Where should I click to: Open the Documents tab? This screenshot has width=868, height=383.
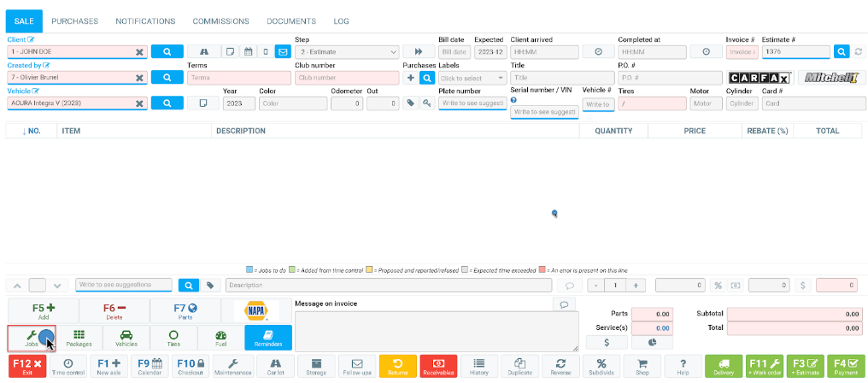coord(290,21)
